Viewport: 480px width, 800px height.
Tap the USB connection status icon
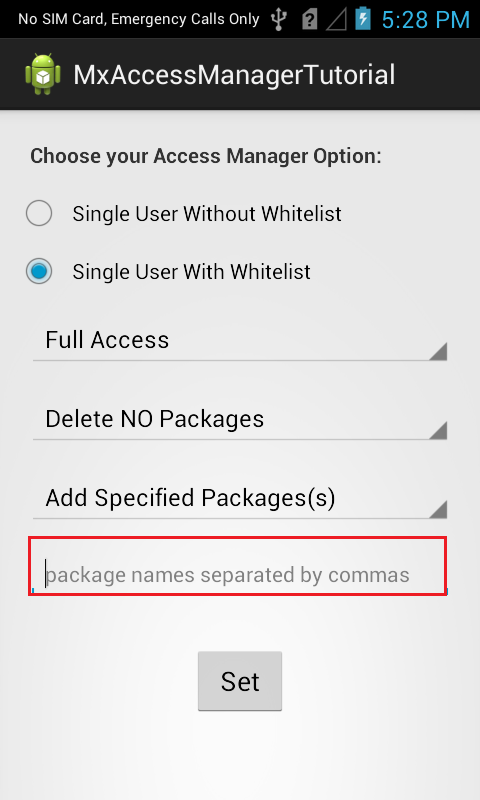pos(279,19)
